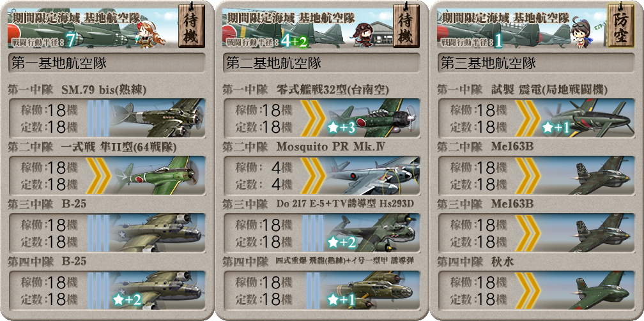The width and height of the screenshot is (644, 321).
Task: Select the SM.79 bis(熟練) aircraft slot
Action: 107,118
